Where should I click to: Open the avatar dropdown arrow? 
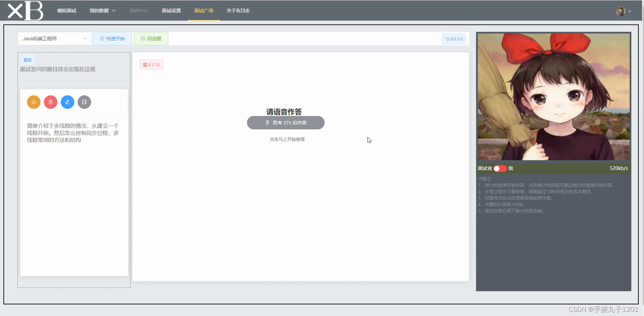[630, 12]
